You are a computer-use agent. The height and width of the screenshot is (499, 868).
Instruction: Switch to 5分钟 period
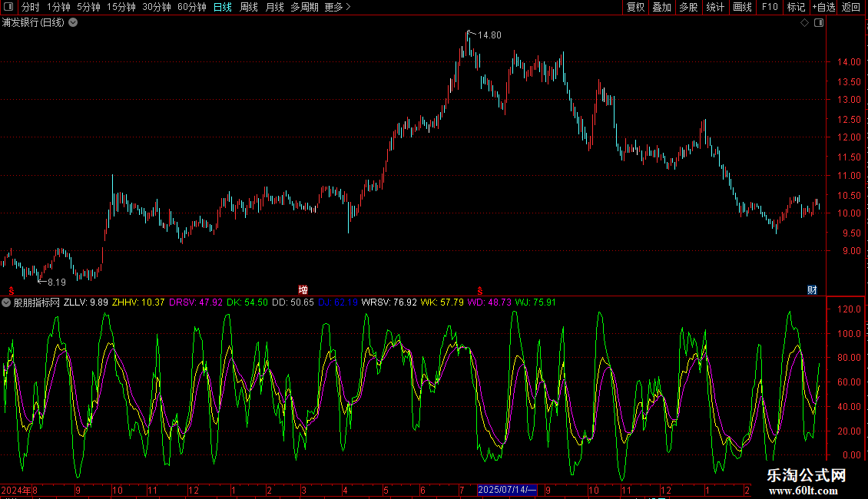click(88, 7)
